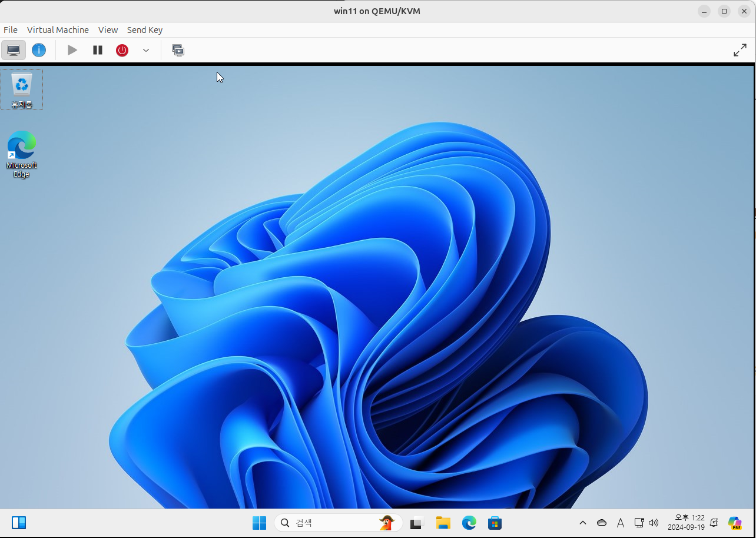Open the volume control tray icon
The width and height of the screenshot is (756, 538).
653,523
